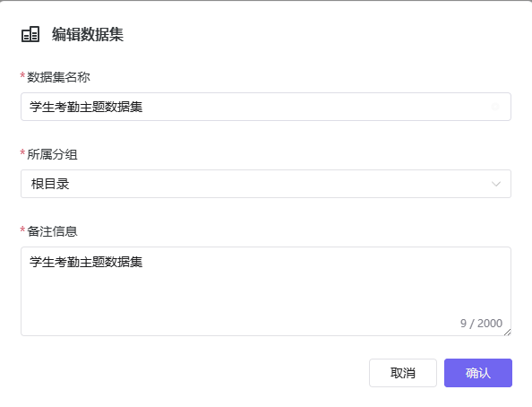Click the 取消 button
Screen dimensions: 532x407
click(x=403, y=373)
